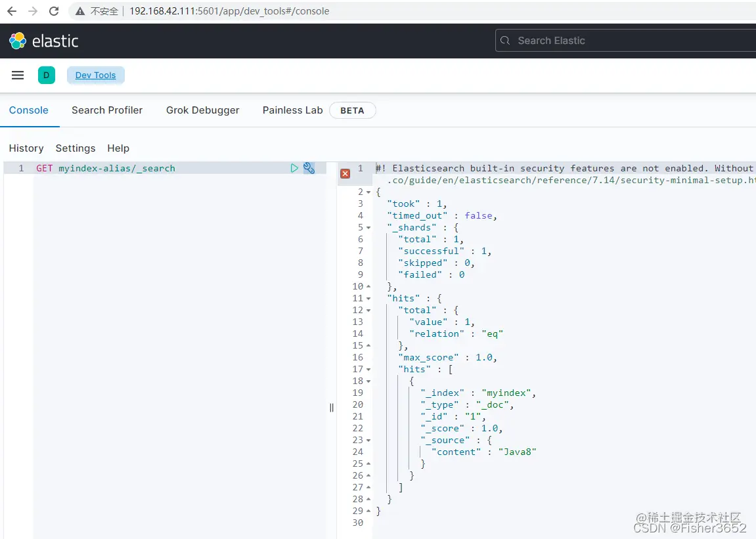Click the fold arrow at line 10
Screen dimensions: 756x539
click(368, 286)
